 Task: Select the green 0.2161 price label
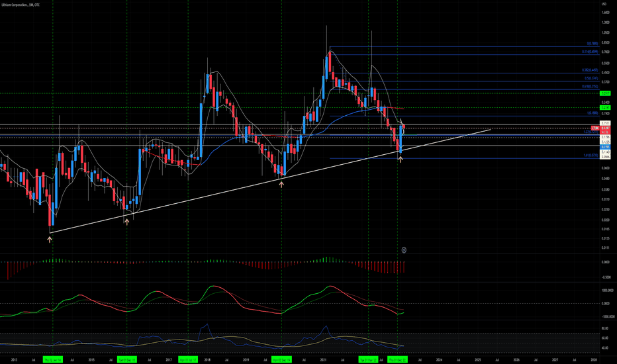tap(605, 107)
